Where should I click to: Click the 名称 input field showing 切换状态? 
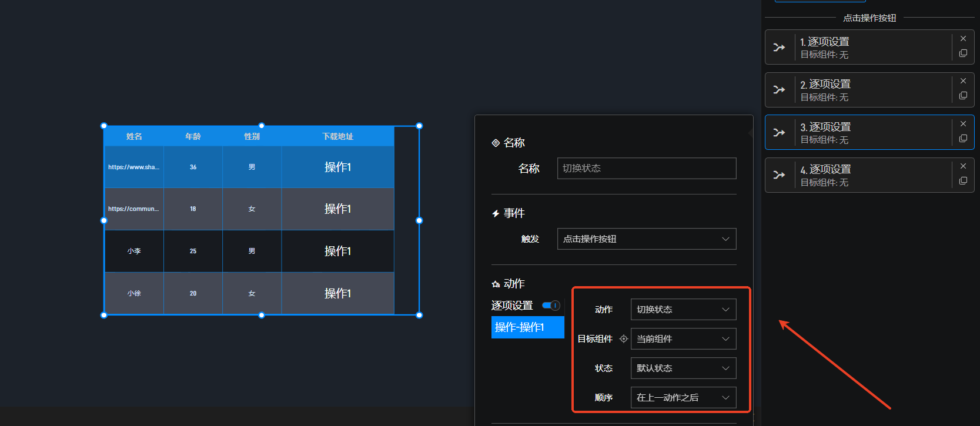tap(646, 169)
